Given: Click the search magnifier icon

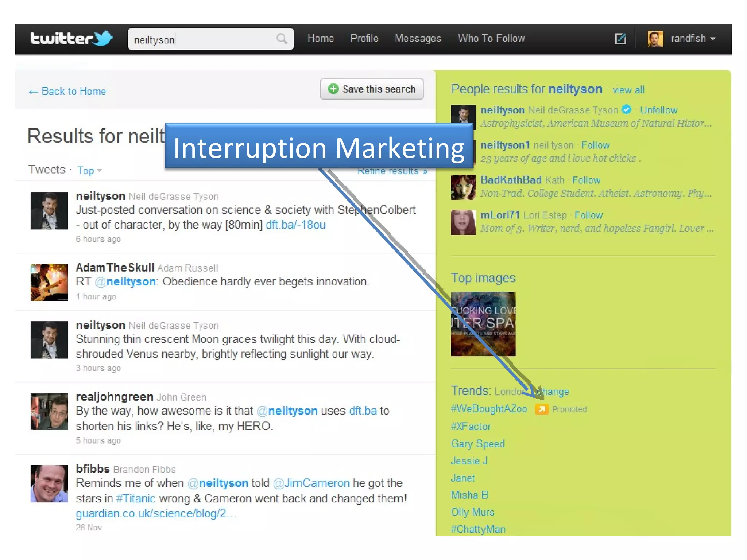Looking at the screenshot, I should pos(282,39).
